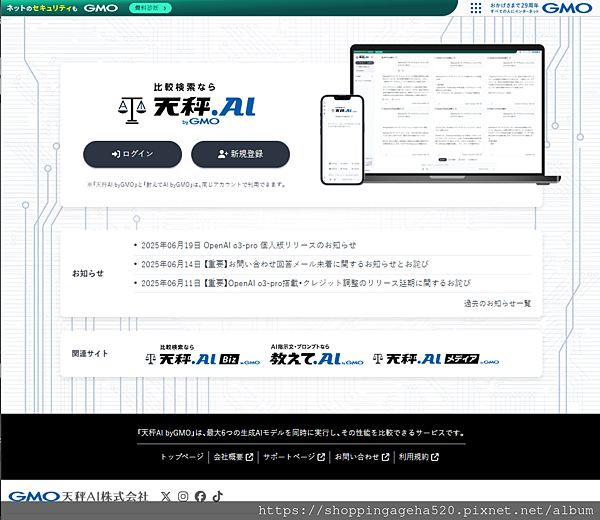
Task: Open the X (Twitter) social icon
Action: [x=166, y=497]
